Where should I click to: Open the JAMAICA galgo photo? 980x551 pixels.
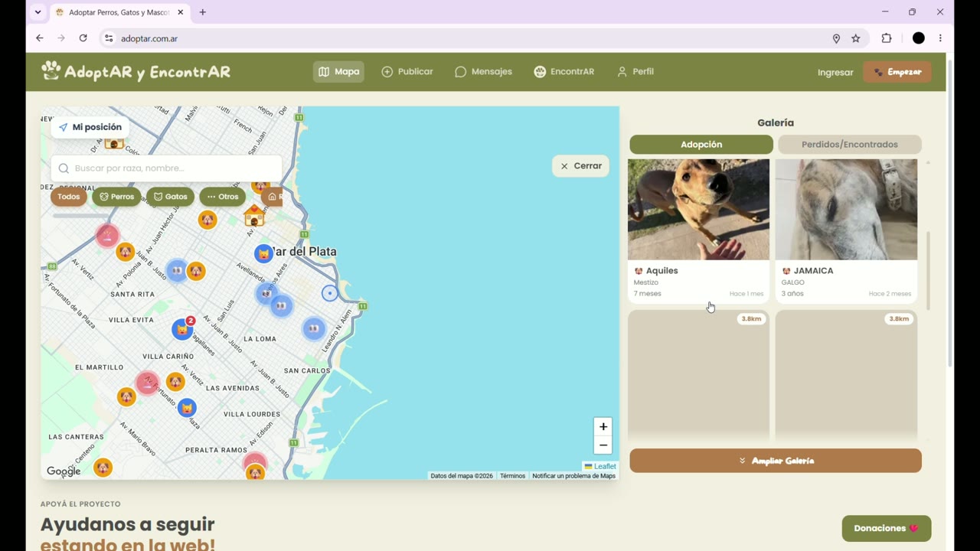(x=846, y=210)
